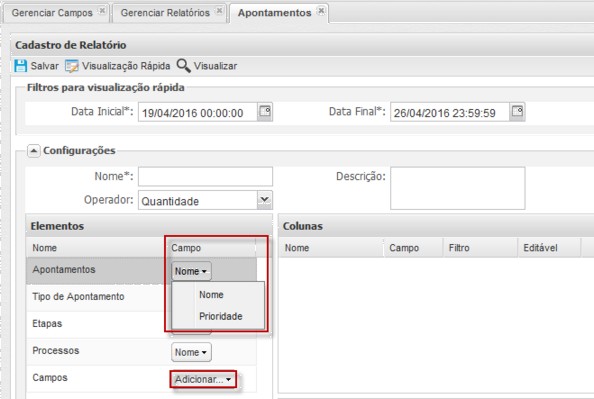The width and height of the screenshot is (594, 399).
Task: Click the Quantidade operator field
Action: 198,200
